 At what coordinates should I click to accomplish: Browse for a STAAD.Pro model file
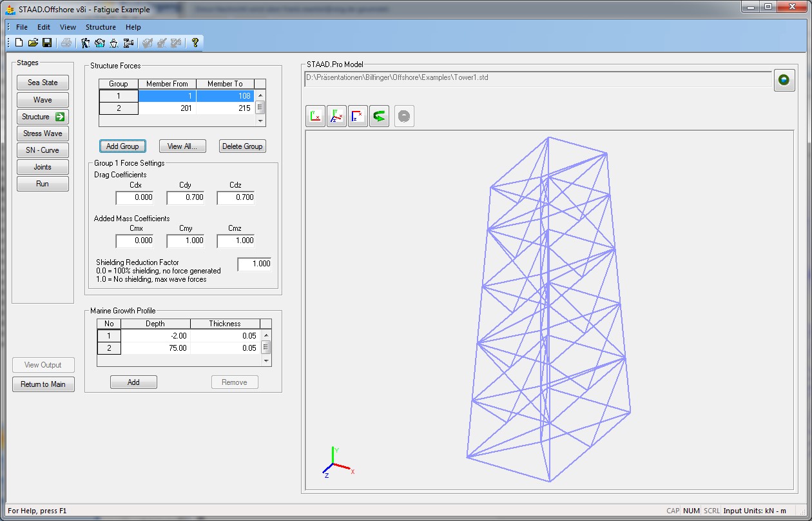coord(784,80)
